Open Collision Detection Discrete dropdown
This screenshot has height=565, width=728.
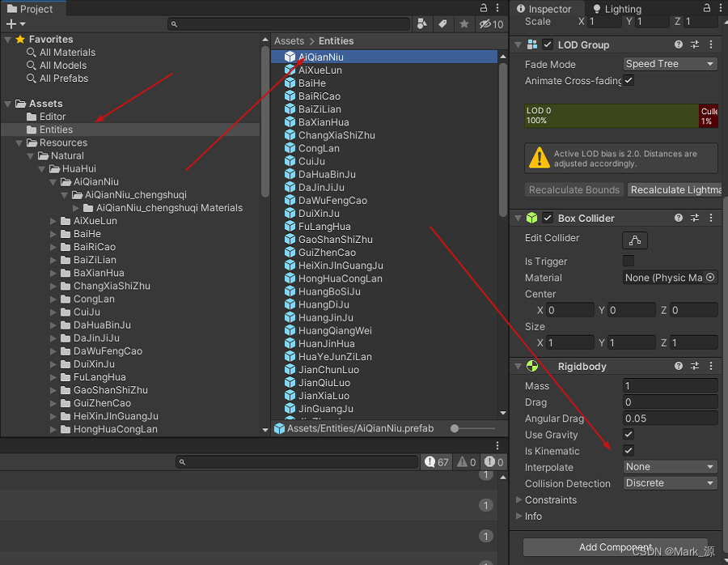coord(670,483)
